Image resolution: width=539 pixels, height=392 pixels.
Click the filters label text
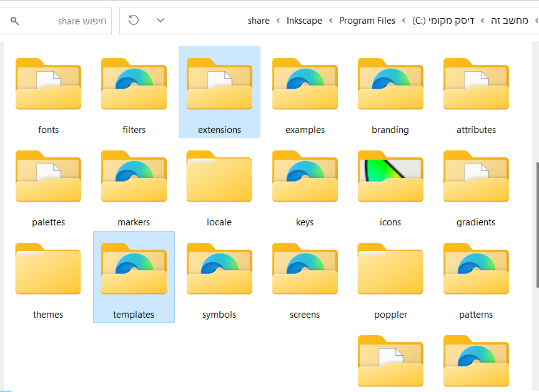coord(134,130)
